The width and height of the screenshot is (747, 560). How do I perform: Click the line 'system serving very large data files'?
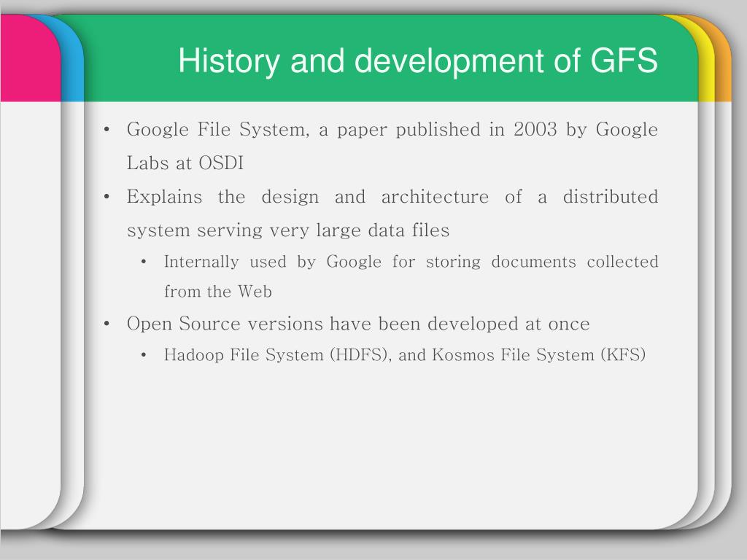tap(288, 230)
